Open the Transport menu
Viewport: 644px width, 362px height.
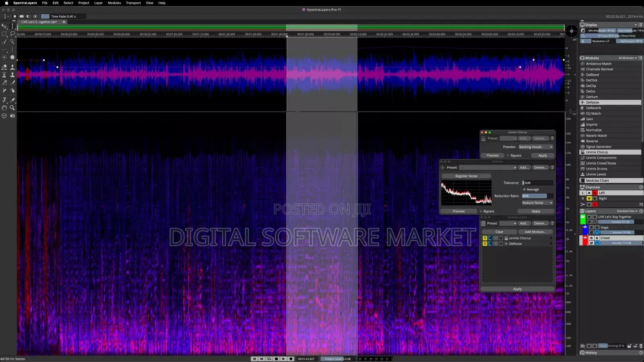pos(133,3)
